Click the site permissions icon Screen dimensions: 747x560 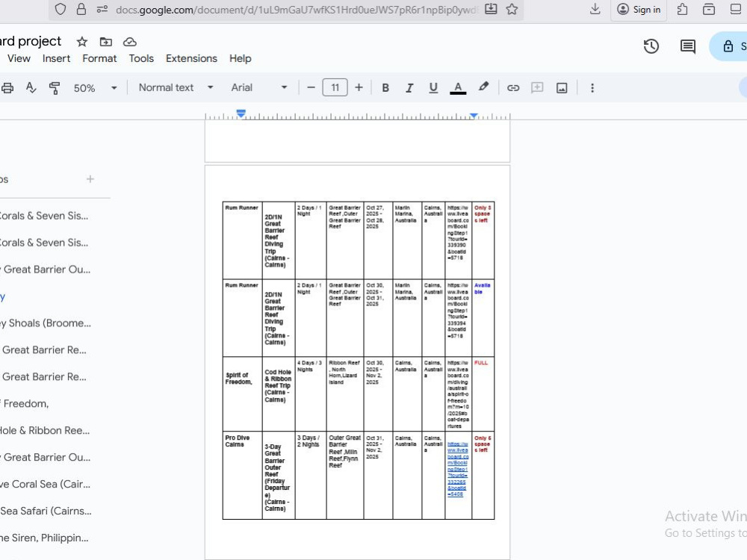pos(102,9)
